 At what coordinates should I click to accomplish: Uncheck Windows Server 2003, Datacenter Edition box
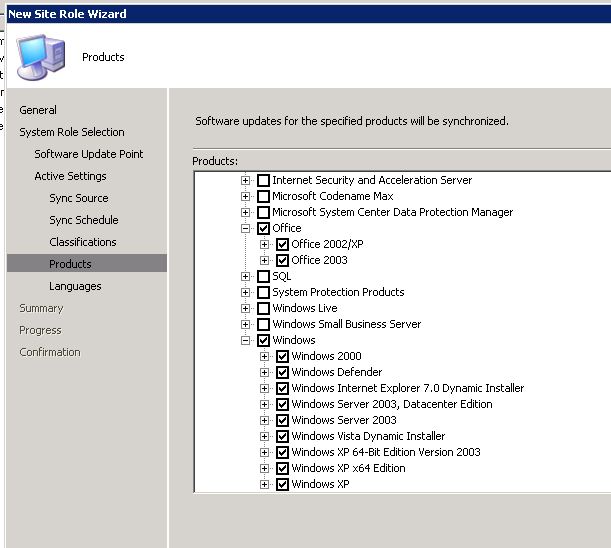click(x=283, y=404)
